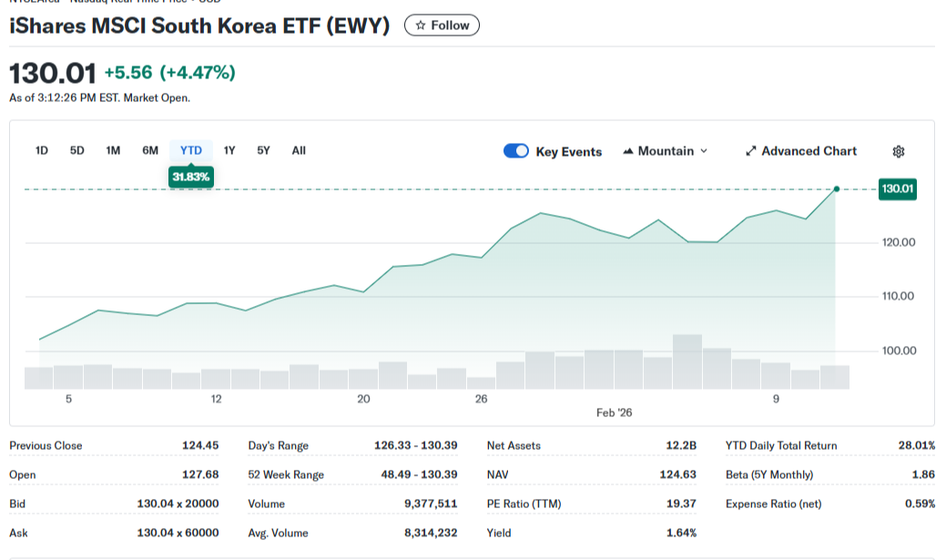Open the Advanced Chart link
This screenshot has width=946, height=560.
coord(809,151)
